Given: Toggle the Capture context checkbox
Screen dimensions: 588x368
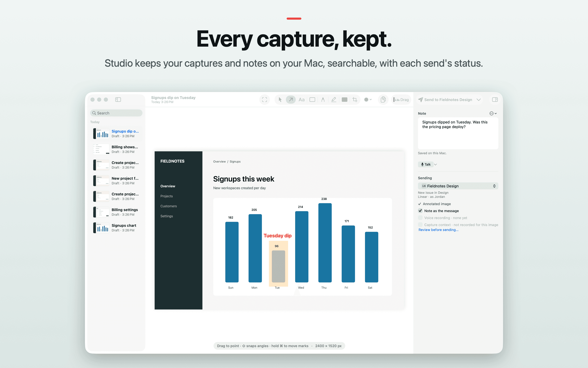Looking at the screenshot, I should 420,225.
